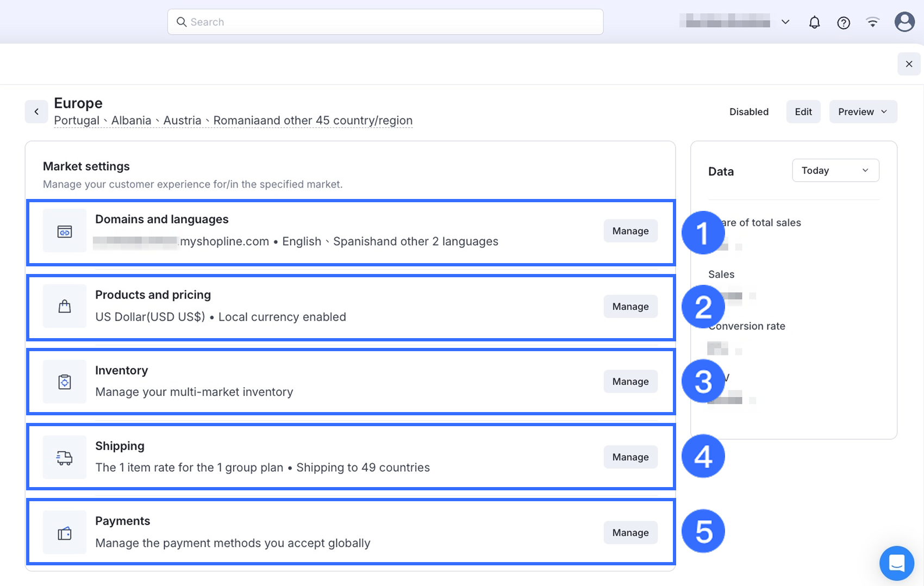Open the user profile avatar
The width and height of the screenshot is (924, 586).
point(904,22)
